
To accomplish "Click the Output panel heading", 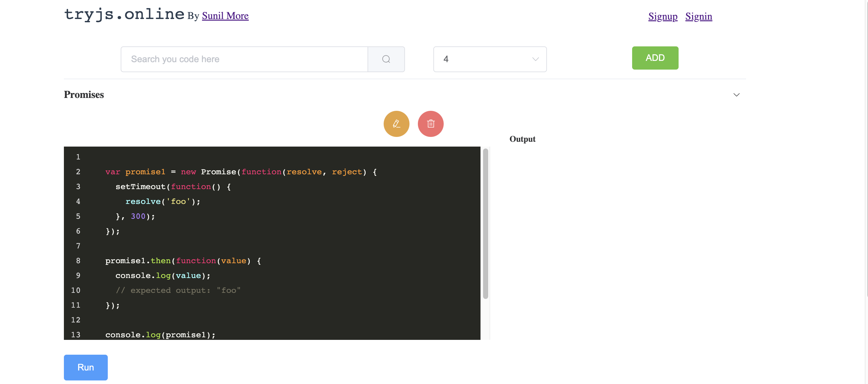I will click(x=522, y=139).
